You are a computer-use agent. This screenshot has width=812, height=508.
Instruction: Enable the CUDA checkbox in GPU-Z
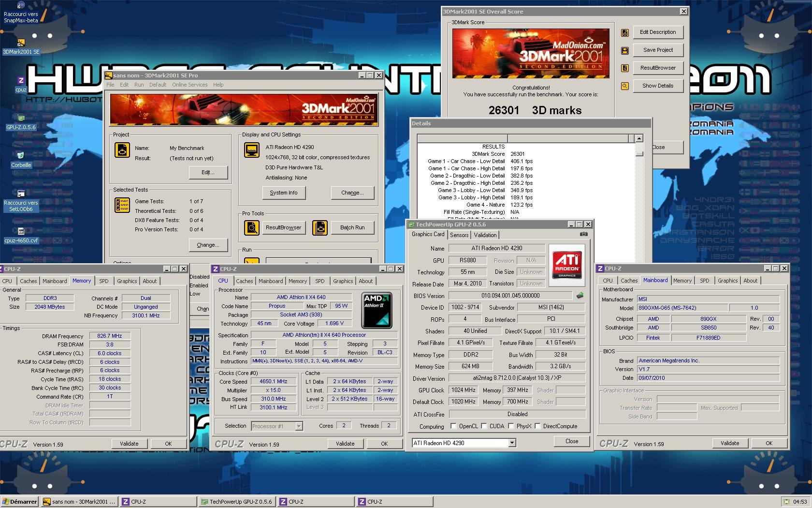[x=484, y=426]
